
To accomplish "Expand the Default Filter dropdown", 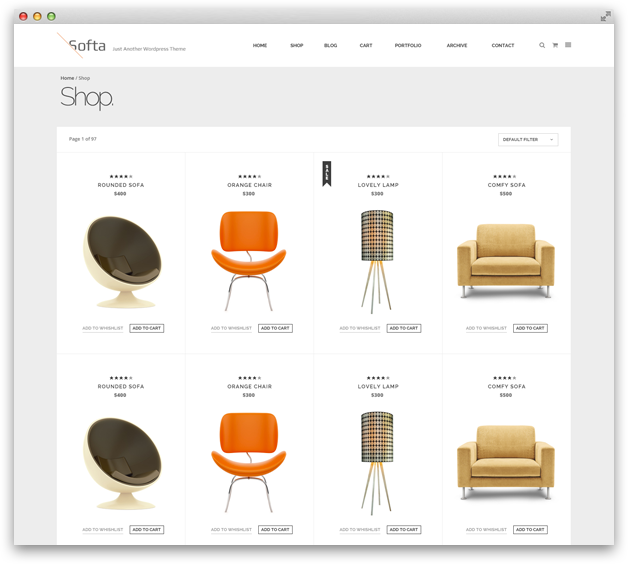I will pyautogui.click(x=528, y=139).
